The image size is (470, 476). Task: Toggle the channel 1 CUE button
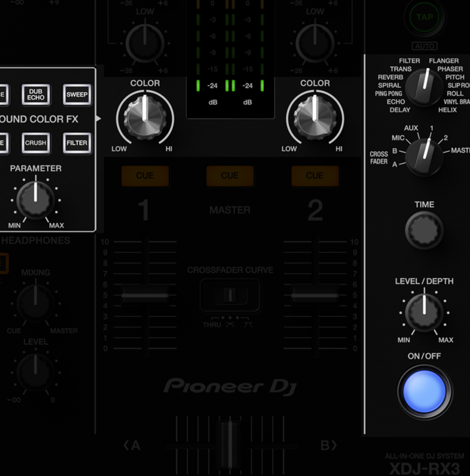(x=145, y=176)
